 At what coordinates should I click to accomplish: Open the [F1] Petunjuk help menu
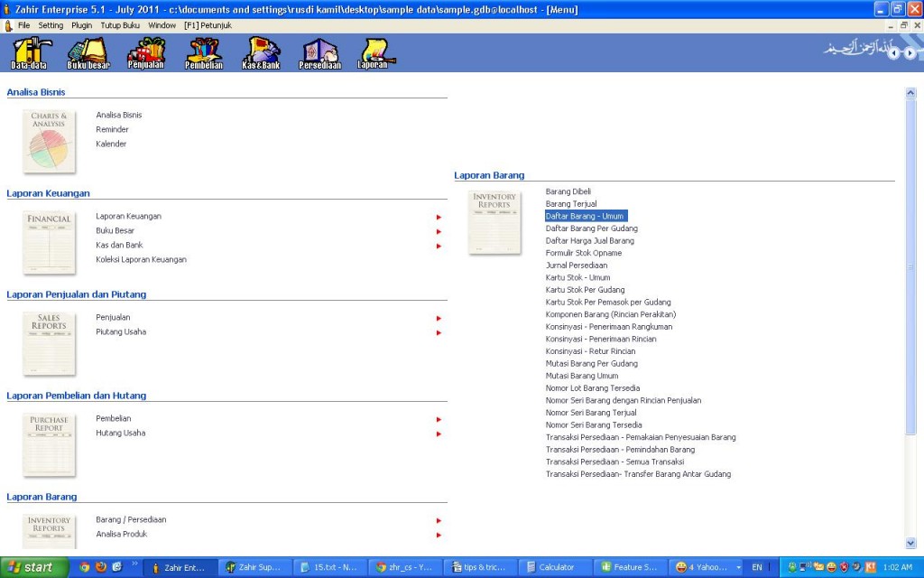coord(208,25)
